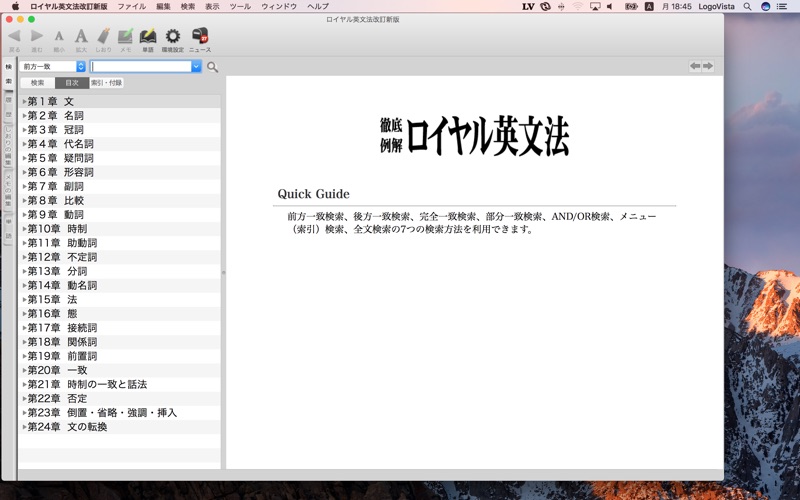
Task: Expand 第21章 時制の一致と話法 triangle
Action: (24, 384)
